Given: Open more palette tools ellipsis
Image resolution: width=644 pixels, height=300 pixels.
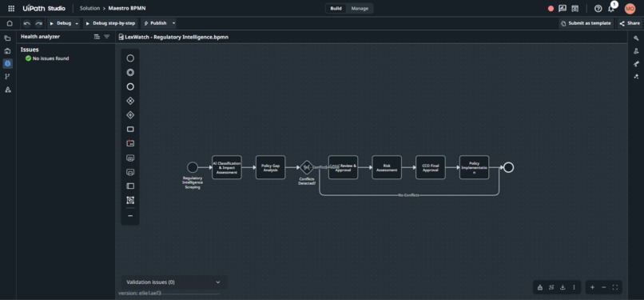Looking at the screenshot, I should [130, 216].
